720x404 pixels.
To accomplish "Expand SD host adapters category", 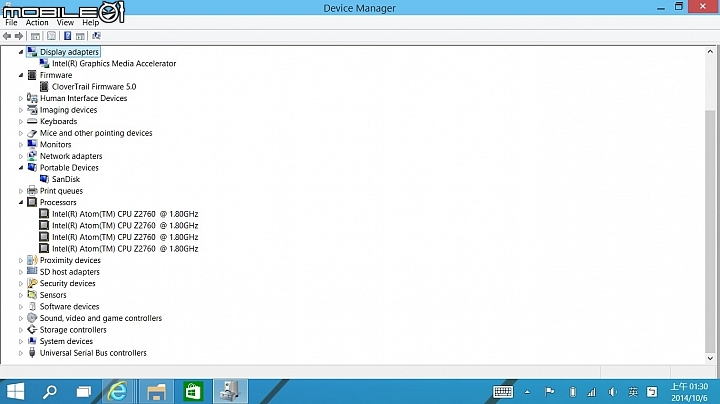I will coord(21,272).
